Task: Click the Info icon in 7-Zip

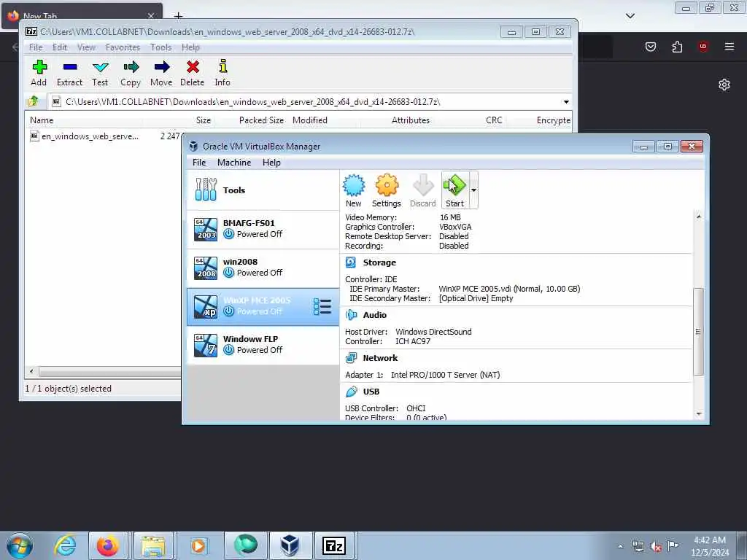Action: (222, 66)
